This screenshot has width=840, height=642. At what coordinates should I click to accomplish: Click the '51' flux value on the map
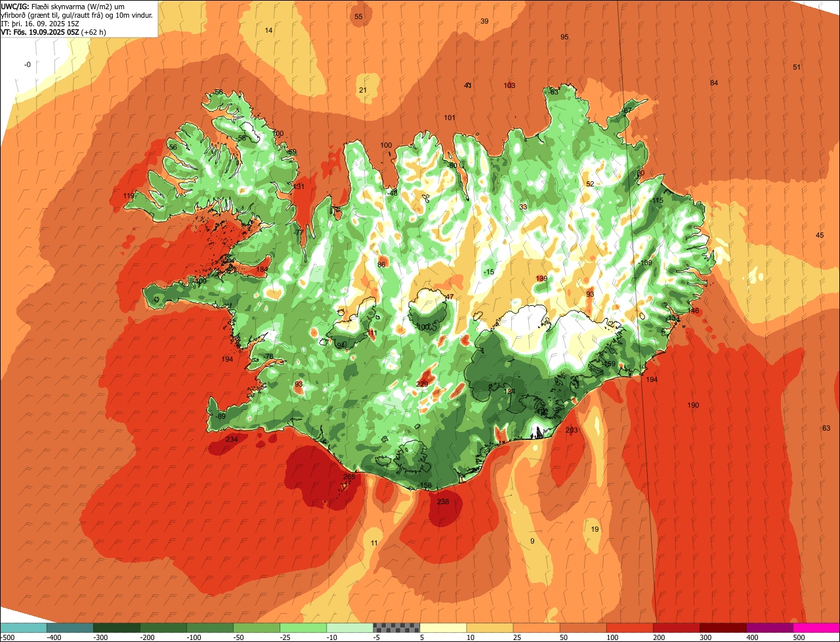tap(797, 67)
